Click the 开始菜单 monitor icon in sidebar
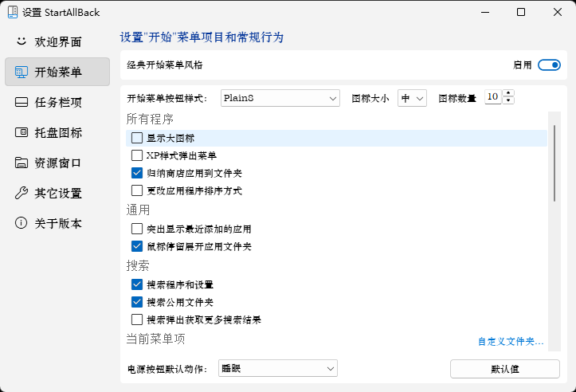This screenshot has height=392, width=576. [x=21, y=72]
